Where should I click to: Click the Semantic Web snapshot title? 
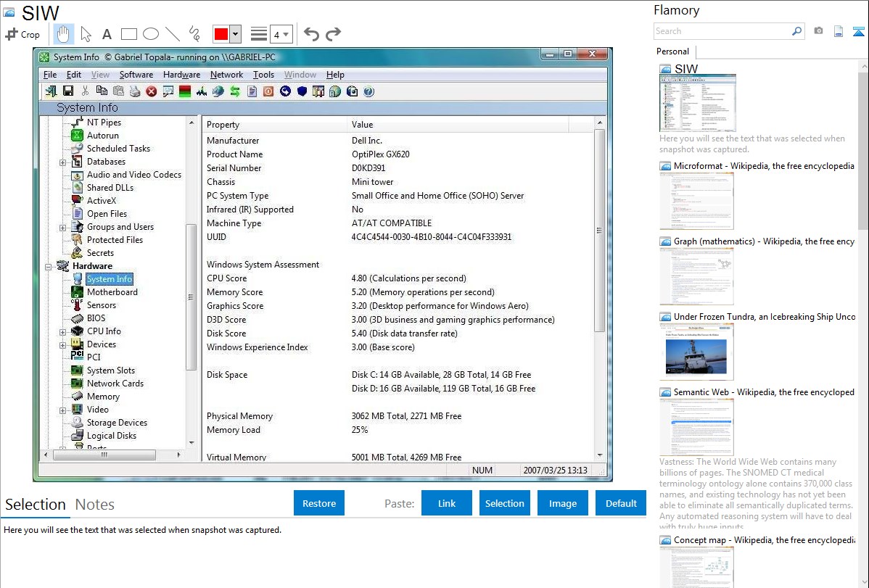(x=765, y=392)
